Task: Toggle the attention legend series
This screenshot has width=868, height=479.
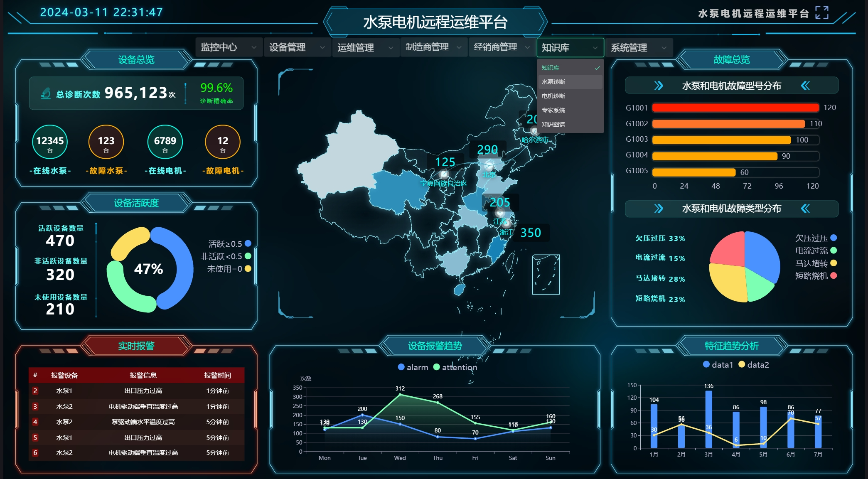Action: tap(455, 367)
